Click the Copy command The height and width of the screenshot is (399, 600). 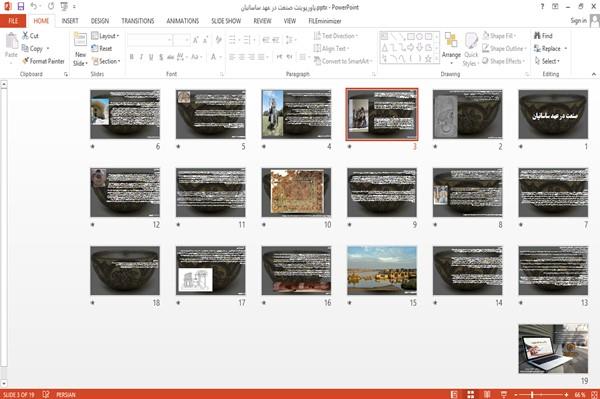pos(32,49)
